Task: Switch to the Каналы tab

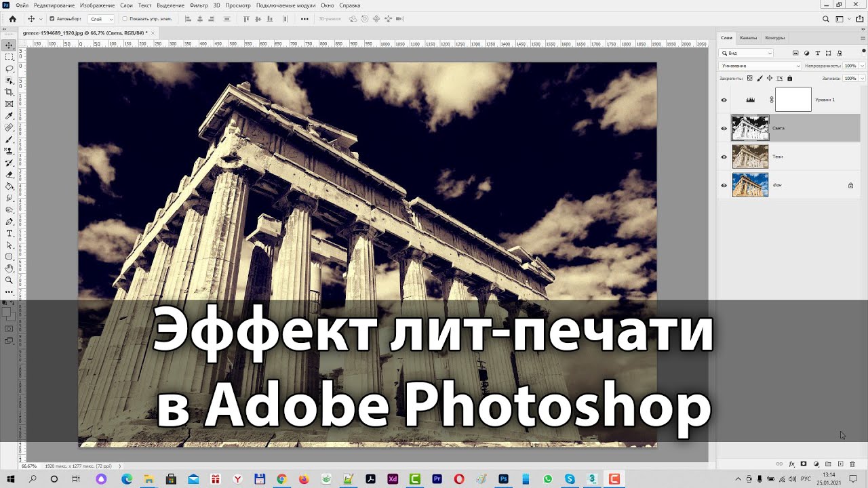Action: (x=749, y=38)
